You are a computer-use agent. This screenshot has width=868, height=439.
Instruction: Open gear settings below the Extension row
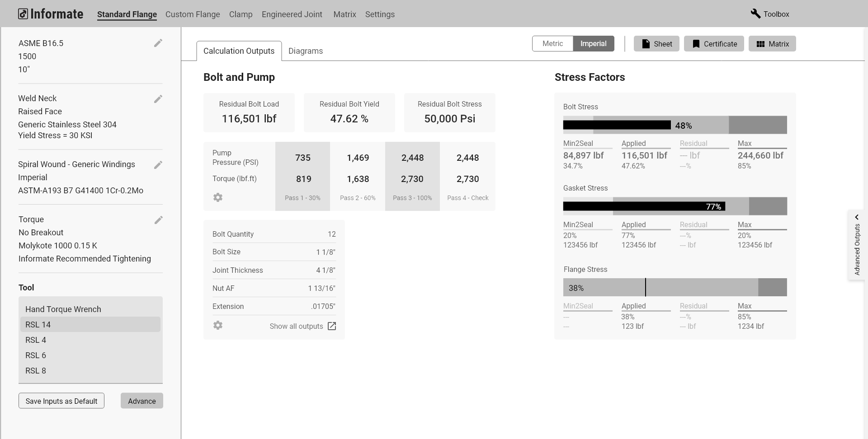click(218, 325)
